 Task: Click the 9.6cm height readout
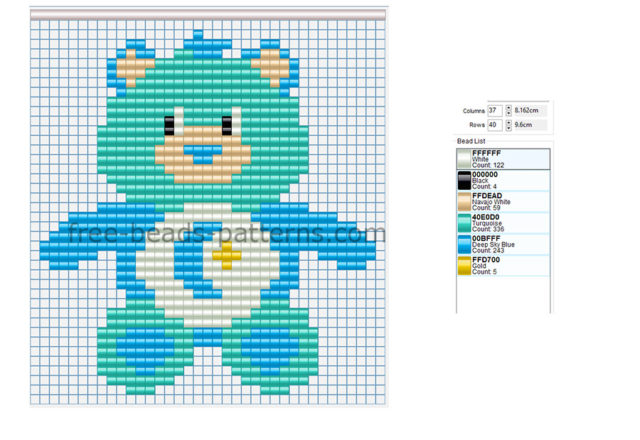pyautogui.click(x=529, y=125)
